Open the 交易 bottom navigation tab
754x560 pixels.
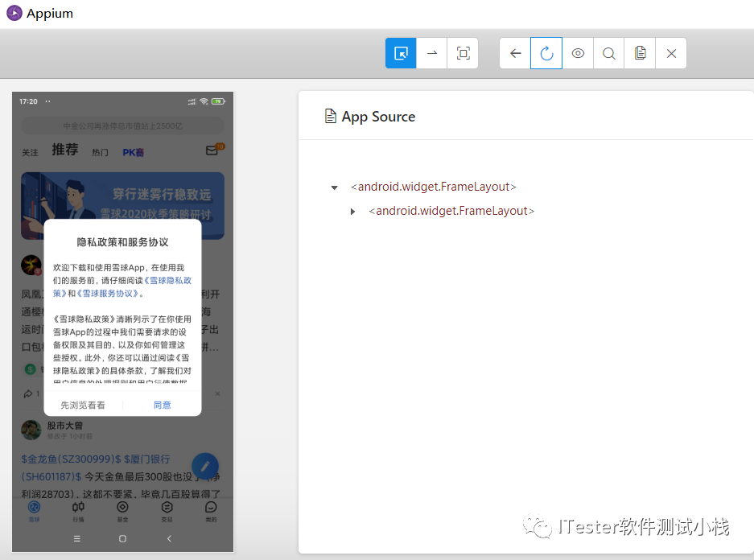point(167,511)
